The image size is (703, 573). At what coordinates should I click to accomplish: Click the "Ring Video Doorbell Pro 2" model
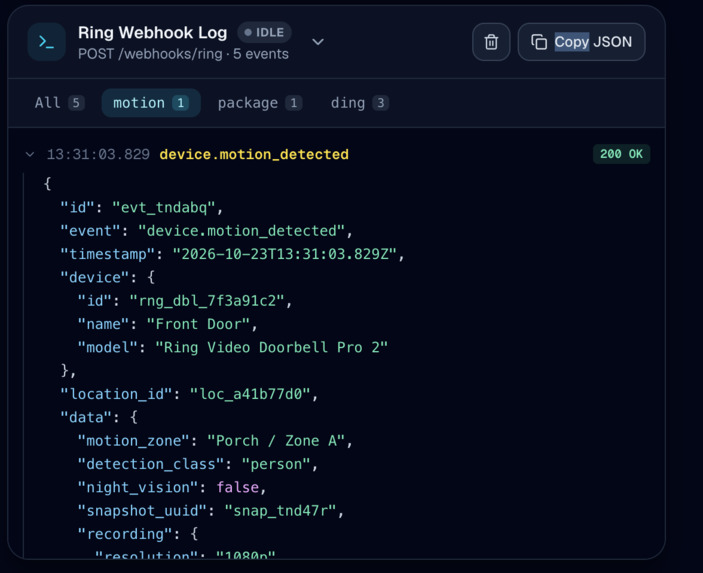click(x=271, y=347)
